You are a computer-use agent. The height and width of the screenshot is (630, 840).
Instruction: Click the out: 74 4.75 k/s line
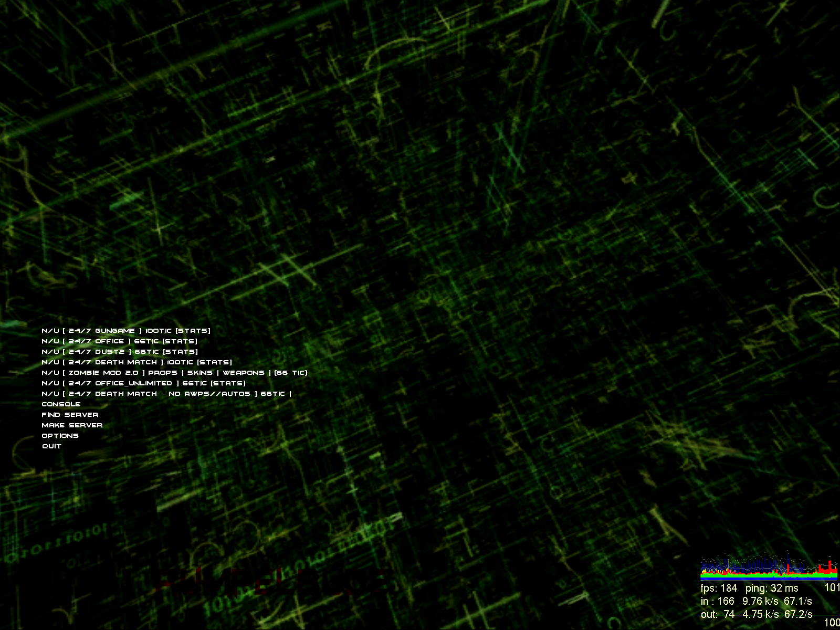click(x=757, y=614)
